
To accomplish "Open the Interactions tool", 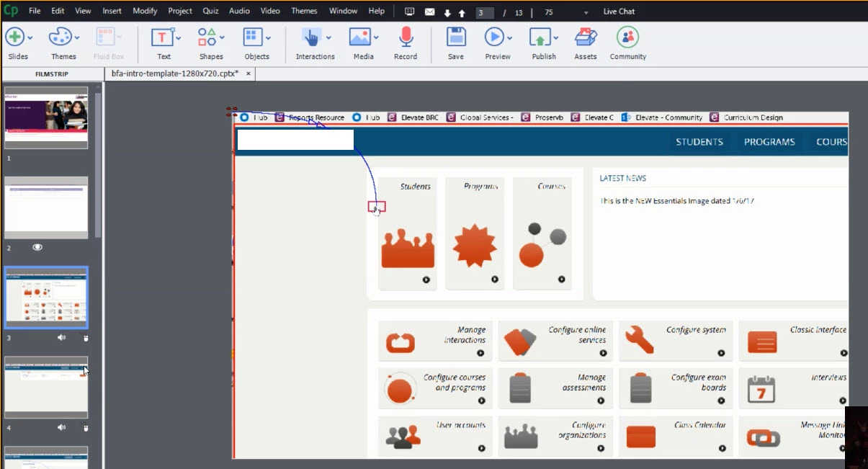I will (x=311, y=37).
